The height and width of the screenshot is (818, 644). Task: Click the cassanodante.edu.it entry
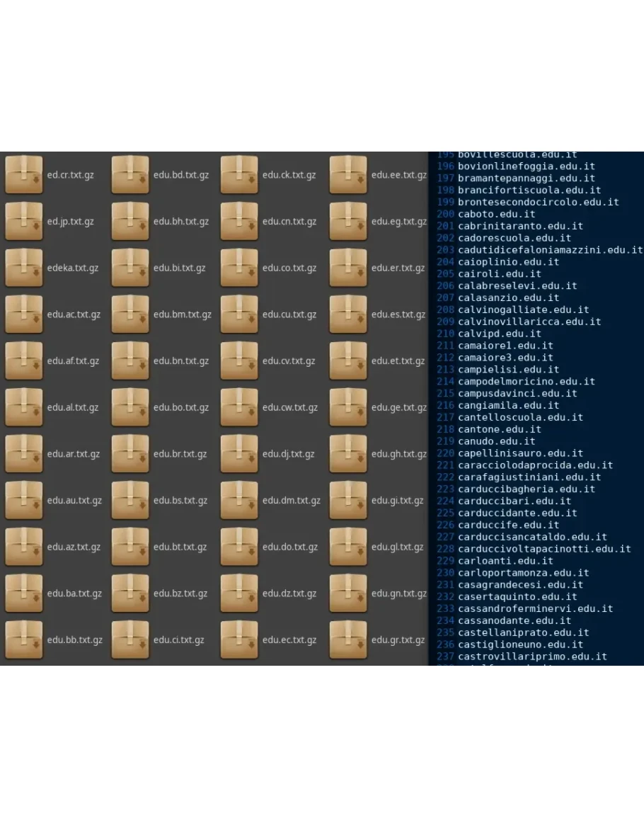514,620
